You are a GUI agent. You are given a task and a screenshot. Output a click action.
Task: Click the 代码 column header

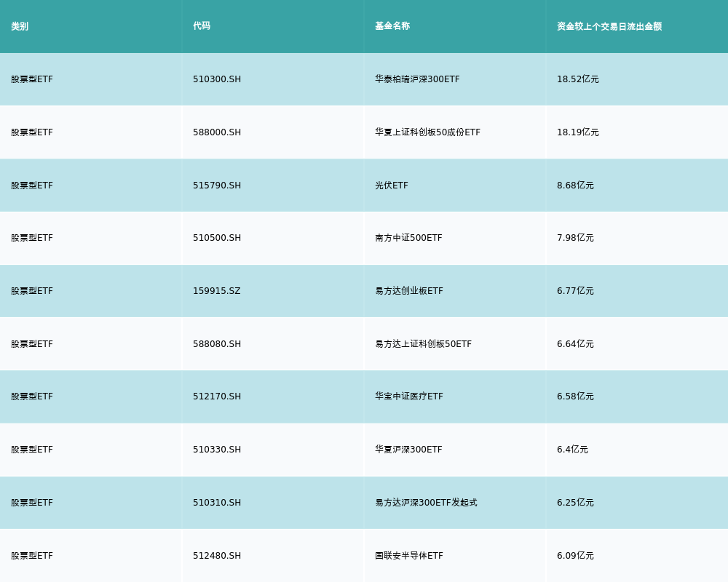(202, 26)
